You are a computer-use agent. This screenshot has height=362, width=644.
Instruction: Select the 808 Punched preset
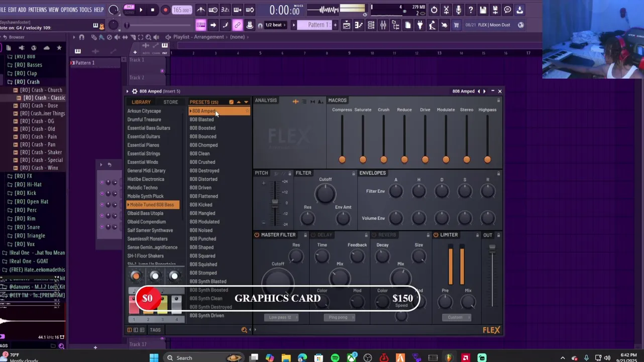(203, 239)
